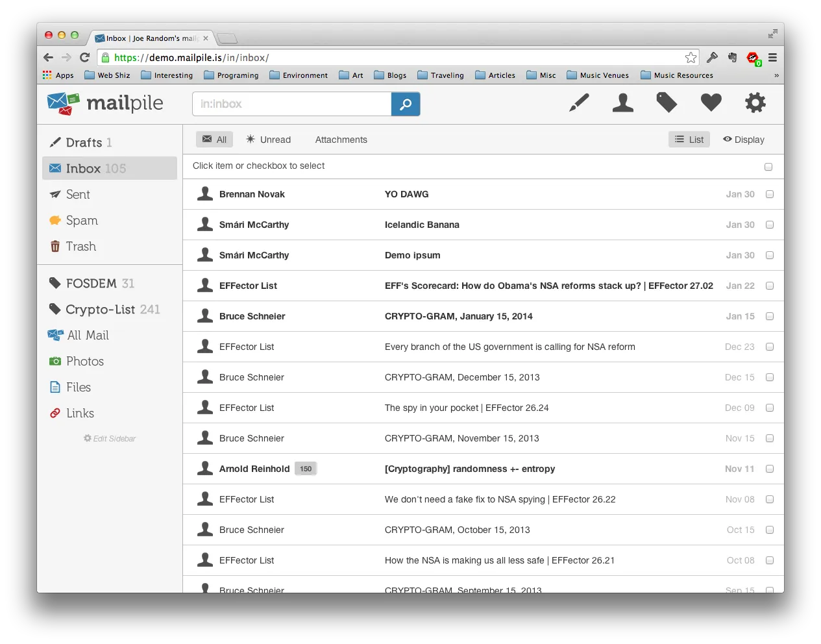821x644 pixels.
Task: Click inside the in:inbox search field
Action: tap(291, 104)
